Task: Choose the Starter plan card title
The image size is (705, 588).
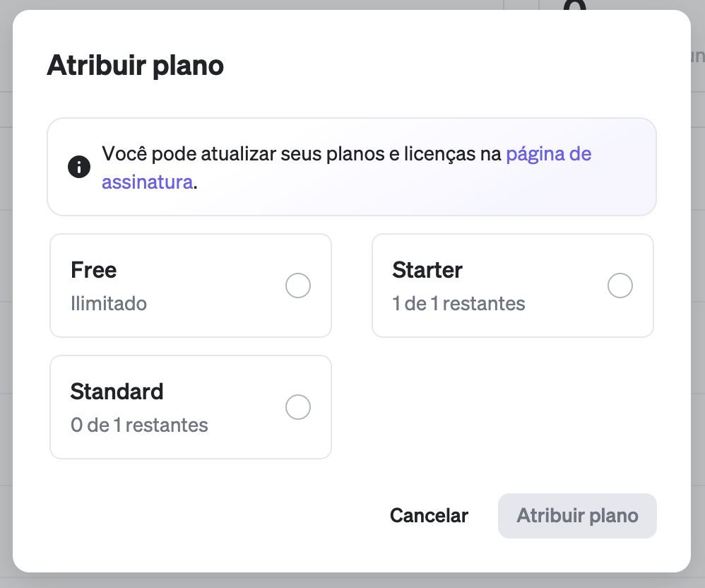Action: coord(427,270)
